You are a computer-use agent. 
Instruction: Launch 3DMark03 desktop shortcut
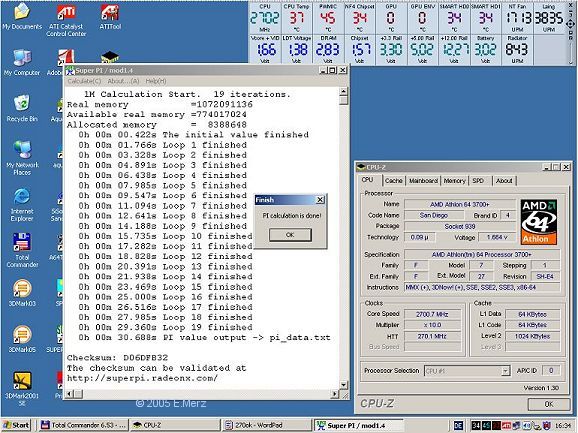22,293
